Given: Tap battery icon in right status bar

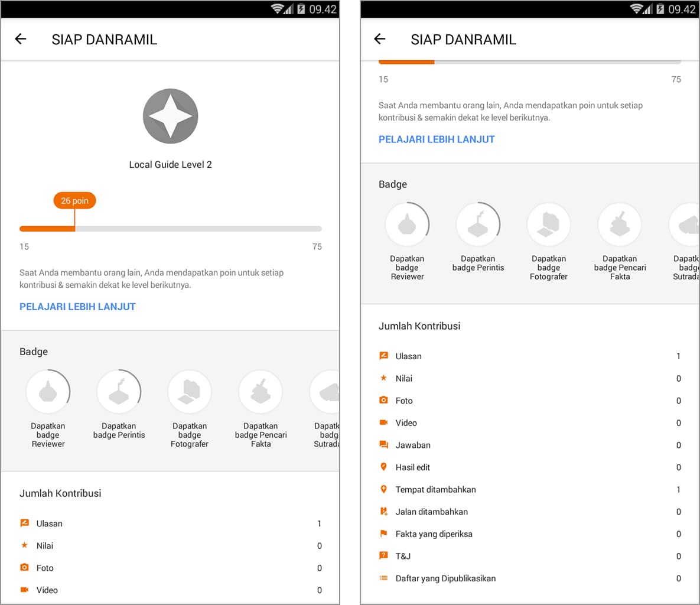Looking at the screenshot, I should point(660,9).
